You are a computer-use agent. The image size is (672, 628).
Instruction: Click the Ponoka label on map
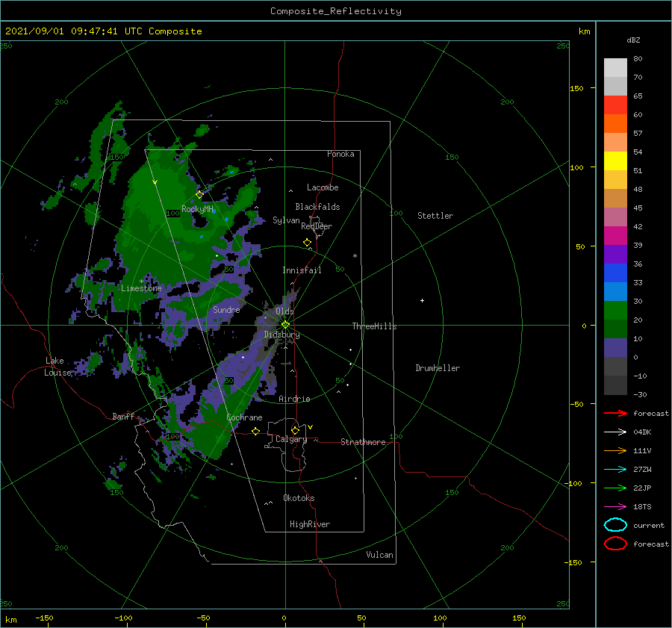click(x=340, y=154)
